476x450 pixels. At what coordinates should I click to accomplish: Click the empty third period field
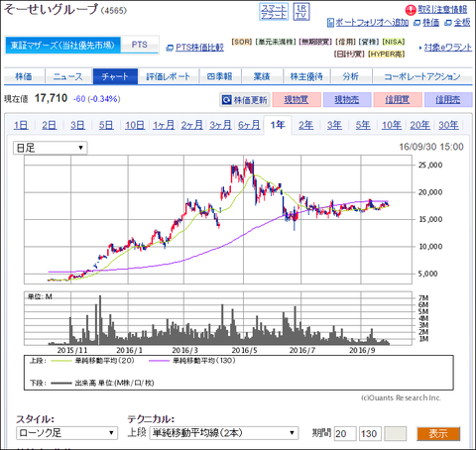[396, 433]
